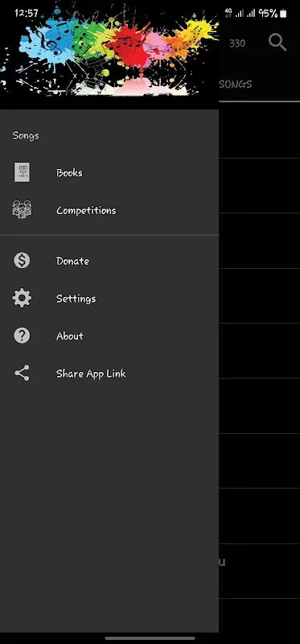Viewport: 300px width, 644px height.
Task: Choose Share App Link text
Action: coord(91,374)
